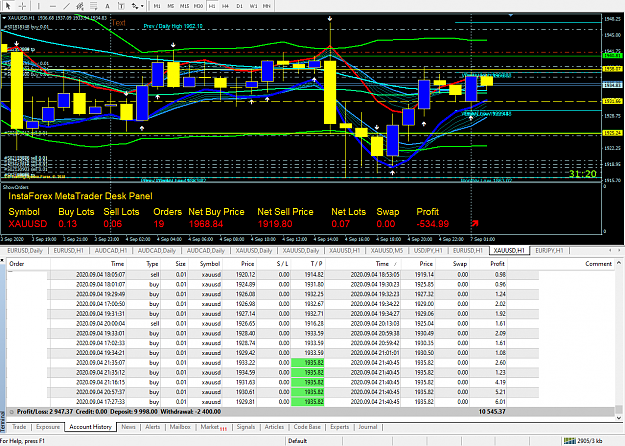Switch chart to M30 timeframe
This screenshot has width=625, height=446.
pos(198,6)
